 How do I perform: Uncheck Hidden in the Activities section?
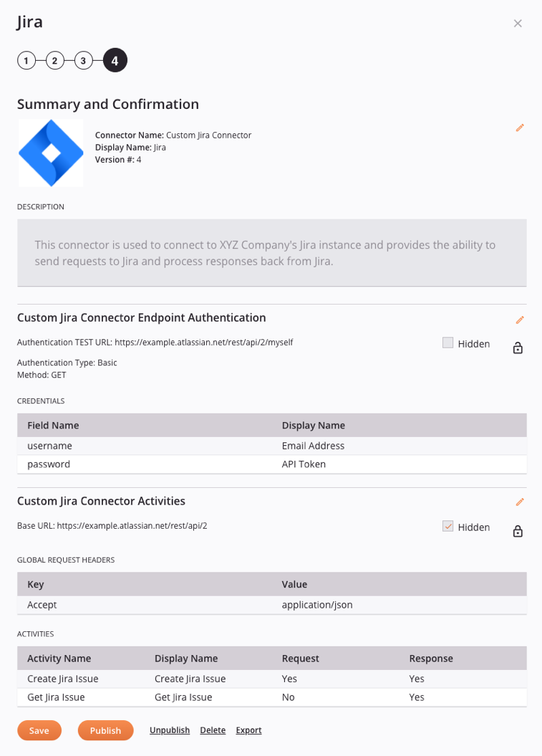(447, 527)
